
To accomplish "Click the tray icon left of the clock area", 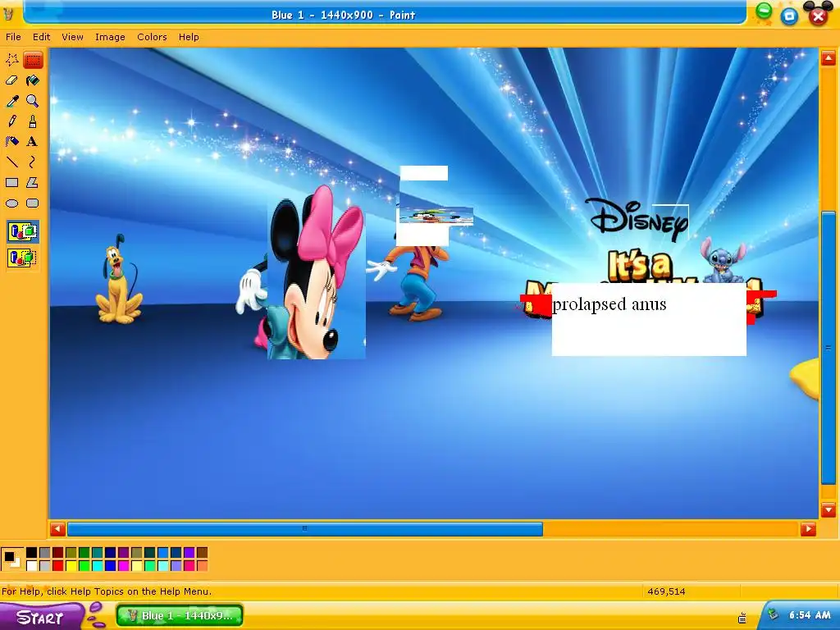I will click(x=742, y=618).
